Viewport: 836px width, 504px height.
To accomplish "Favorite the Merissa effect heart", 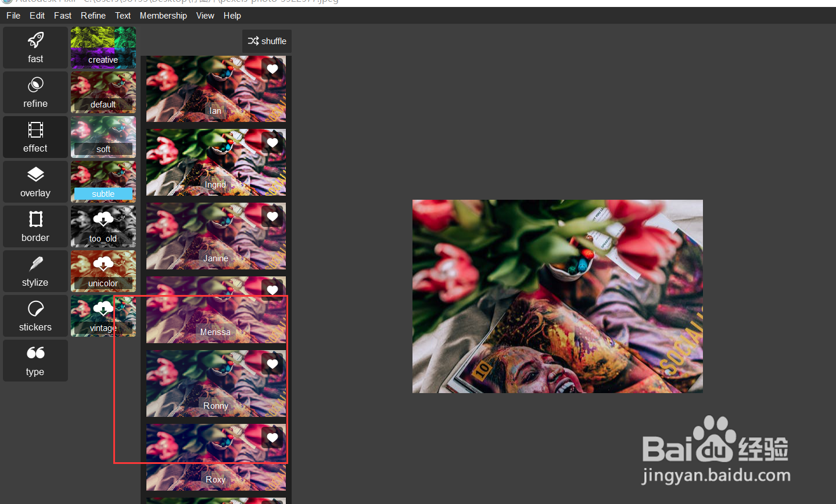I will pos(272,290).
